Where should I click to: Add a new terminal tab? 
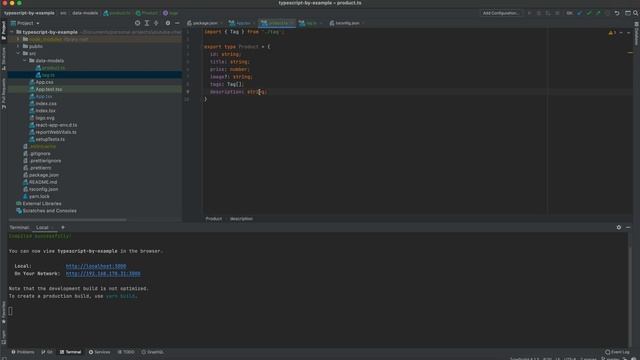[63, 227]
